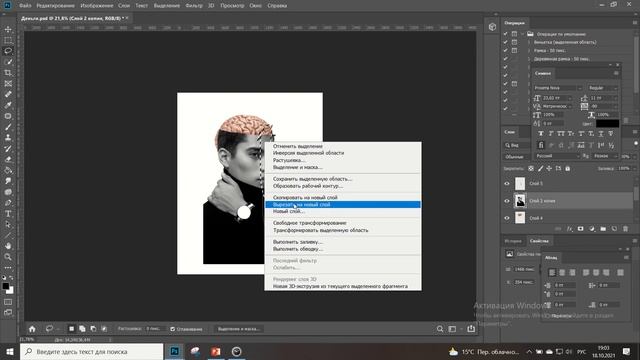Select the Type tool
This screenshot has width=640, height=360.
pos(8,213)
